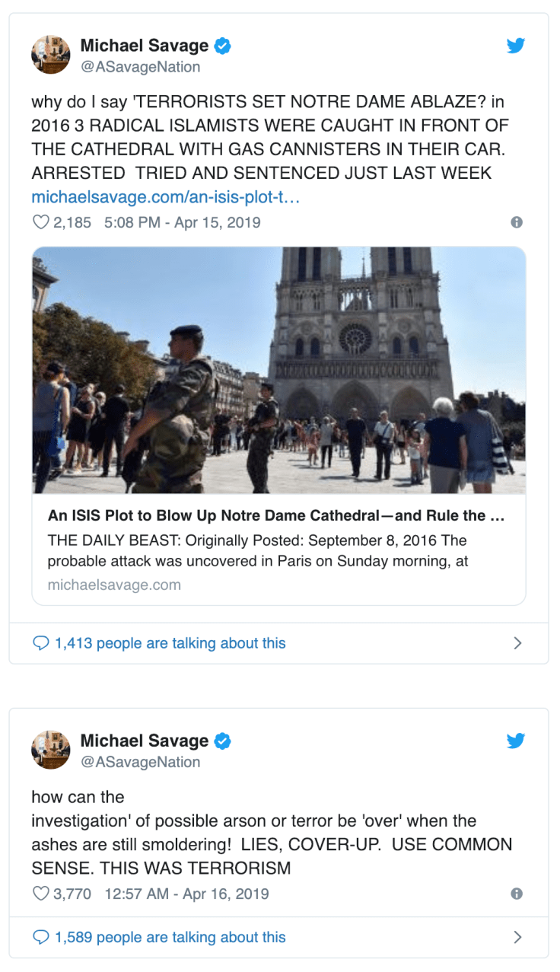Expand the chevron arrow on the first tweet

(518, 643)
